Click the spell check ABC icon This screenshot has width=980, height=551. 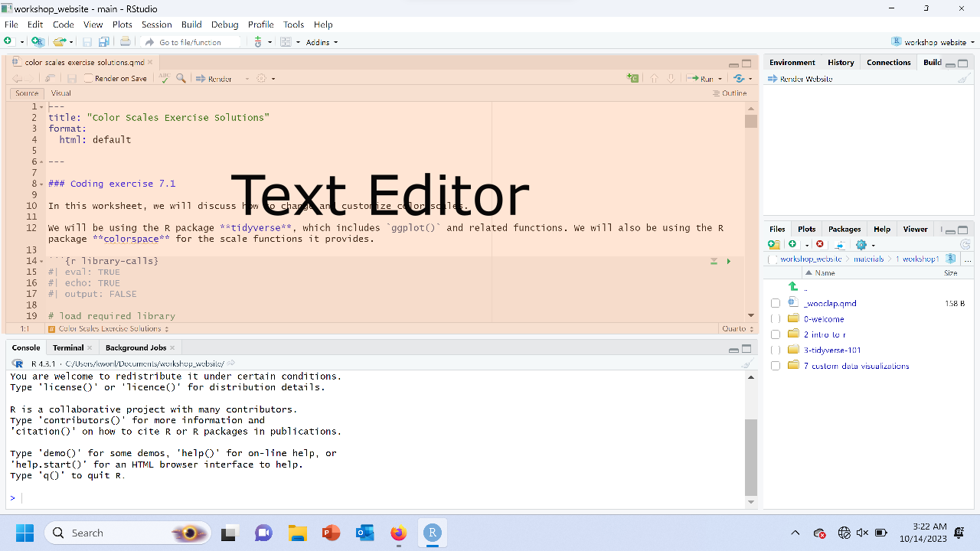tap(164, 78)
